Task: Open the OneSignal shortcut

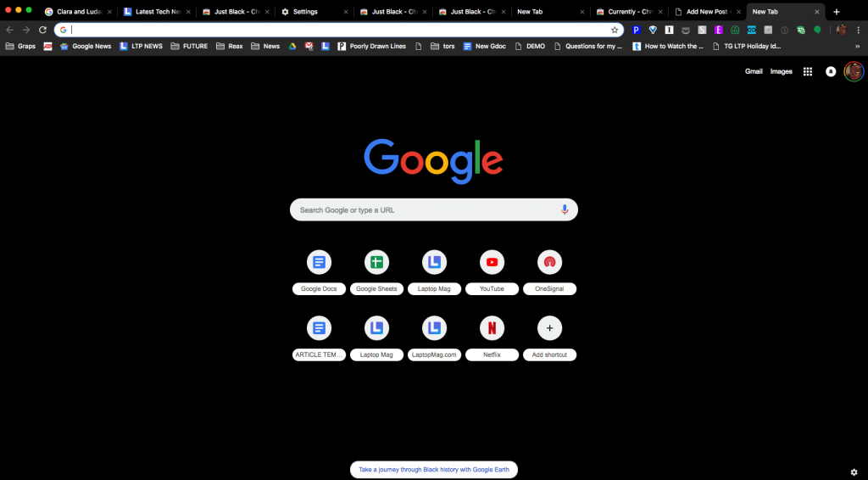Action: [x=549, y=272]
